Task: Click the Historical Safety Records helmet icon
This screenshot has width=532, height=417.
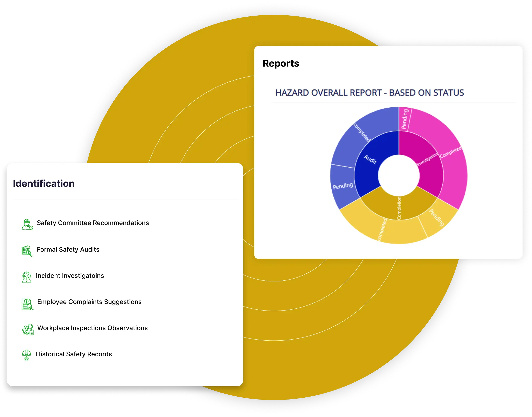Action: coord(26,355)
